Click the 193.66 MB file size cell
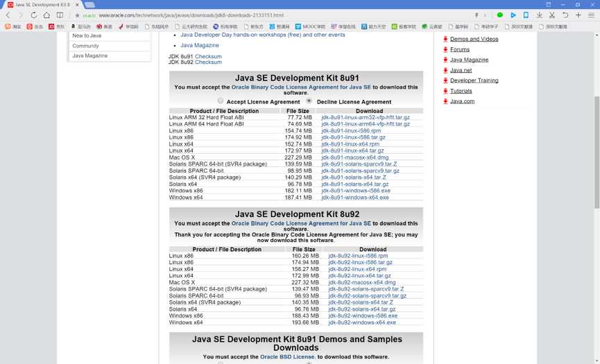Screen dimensions: 600x364 pos(305,322)
